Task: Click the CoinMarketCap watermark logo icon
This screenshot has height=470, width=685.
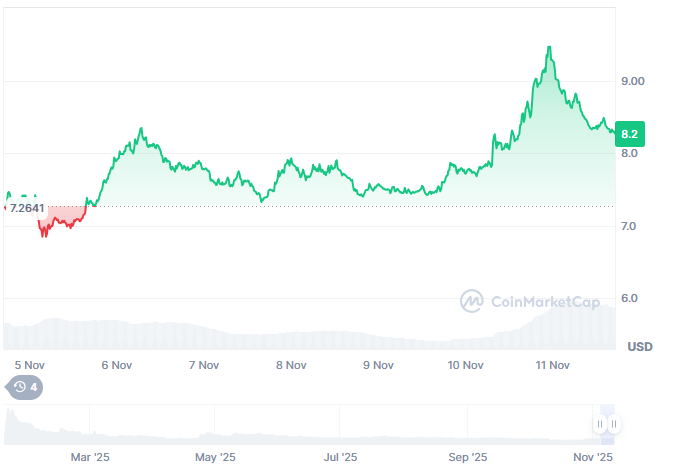Action: coord(472,300)
